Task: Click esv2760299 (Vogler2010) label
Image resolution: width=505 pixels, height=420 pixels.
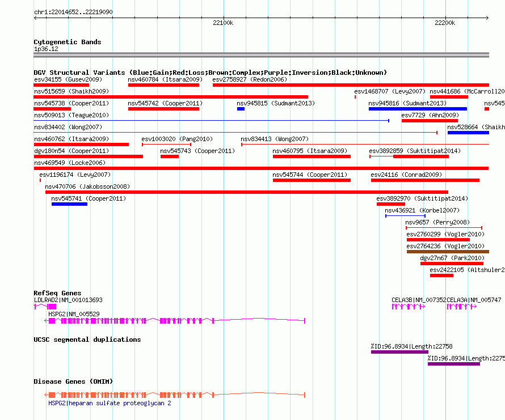Action: [x=445, y=234]
